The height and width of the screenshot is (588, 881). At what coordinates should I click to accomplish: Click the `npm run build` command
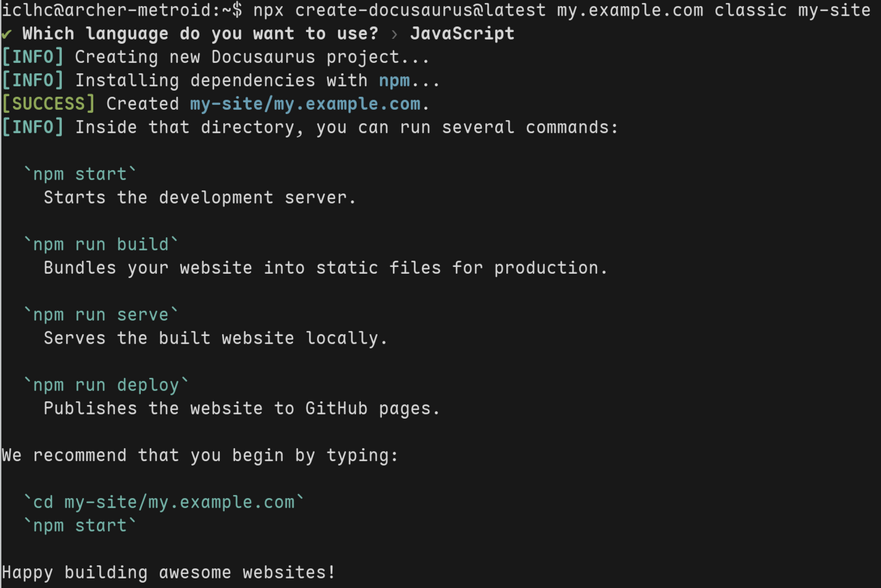100,245
